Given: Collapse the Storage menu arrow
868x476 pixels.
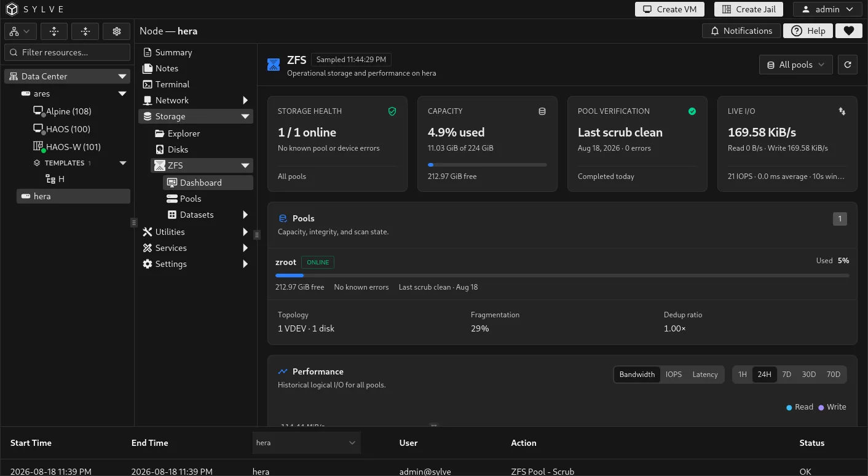Looking at the screenshot, I should pos(245,116).
